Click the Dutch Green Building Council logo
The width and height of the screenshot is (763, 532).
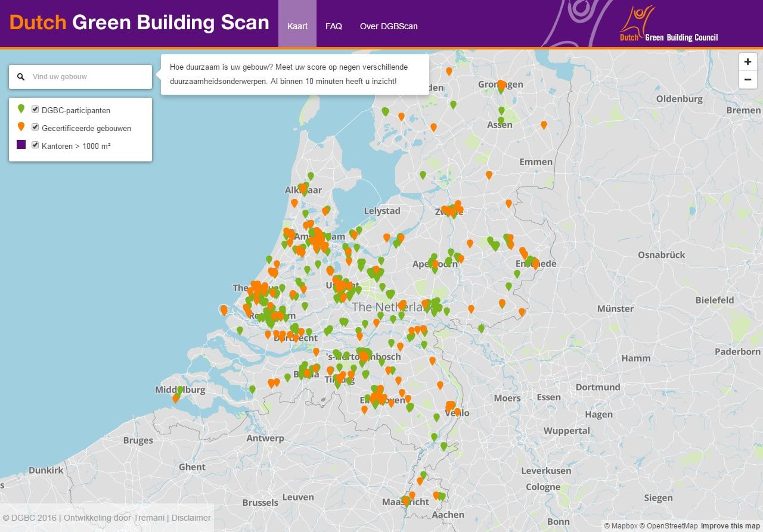tap(668, 24)
